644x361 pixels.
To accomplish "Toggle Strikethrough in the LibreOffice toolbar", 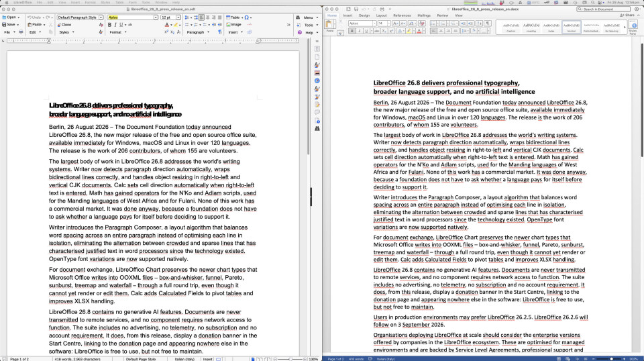I will [130, 25].
